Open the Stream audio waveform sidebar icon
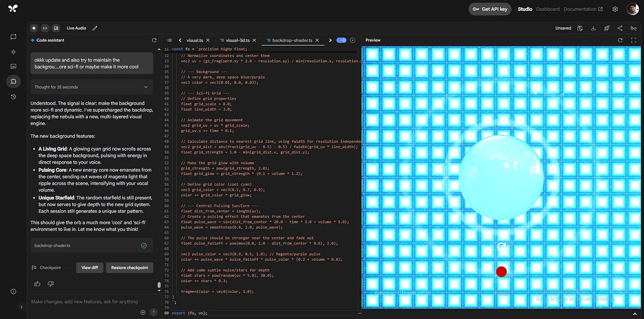Image resolution: width=644 pixels, height=319 pixels. pos(13,51)
